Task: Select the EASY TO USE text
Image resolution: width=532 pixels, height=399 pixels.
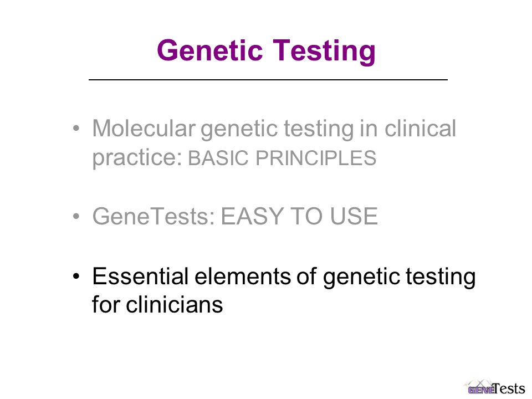Action: tap(299, 216)
